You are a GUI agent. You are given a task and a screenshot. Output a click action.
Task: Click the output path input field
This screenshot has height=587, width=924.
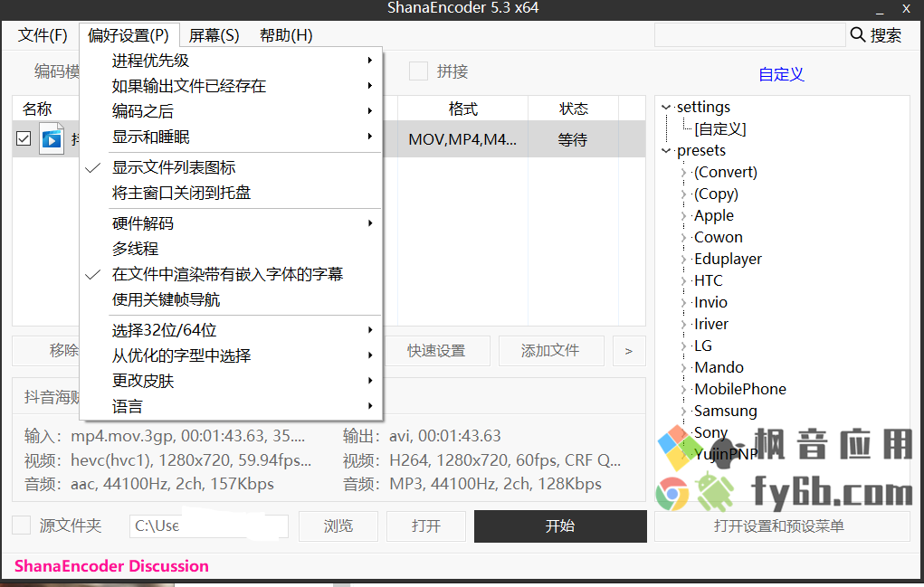click(209, 525)
